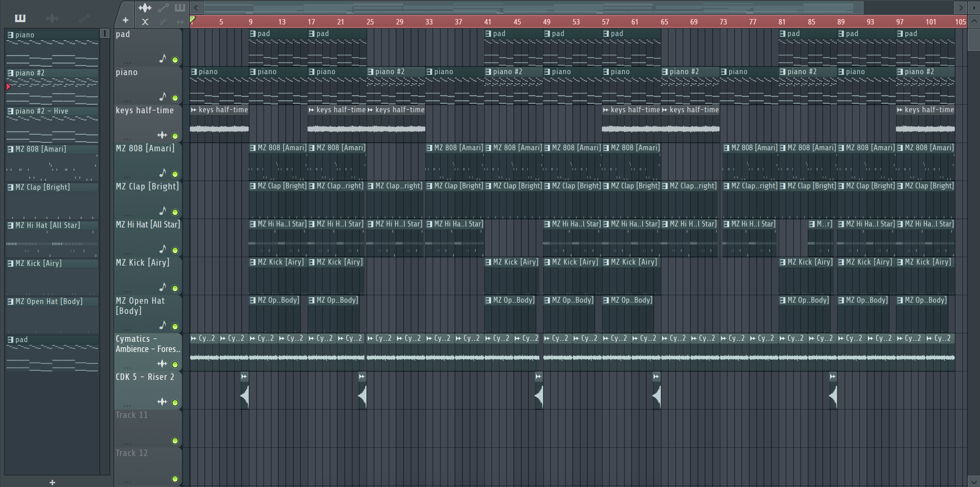Show automation clips in the picker panel
Screen dimensions: 980x487
(84, 18)
